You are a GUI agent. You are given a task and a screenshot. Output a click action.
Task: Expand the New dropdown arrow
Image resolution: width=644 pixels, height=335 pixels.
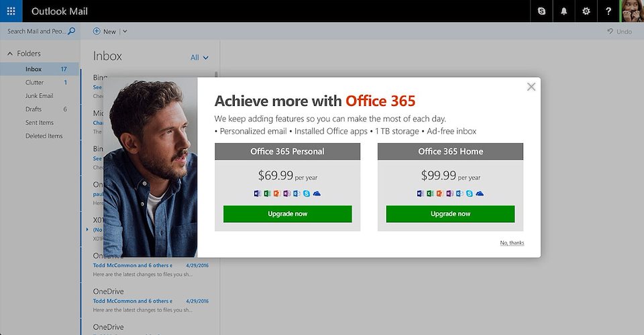coord(125,32)
